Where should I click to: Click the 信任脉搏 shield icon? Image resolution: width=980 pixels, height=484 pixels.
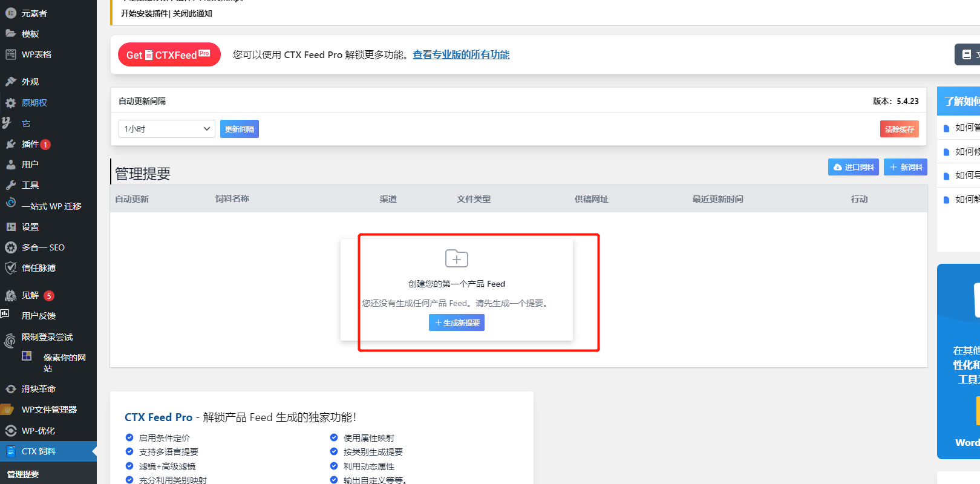coord(10,268)
